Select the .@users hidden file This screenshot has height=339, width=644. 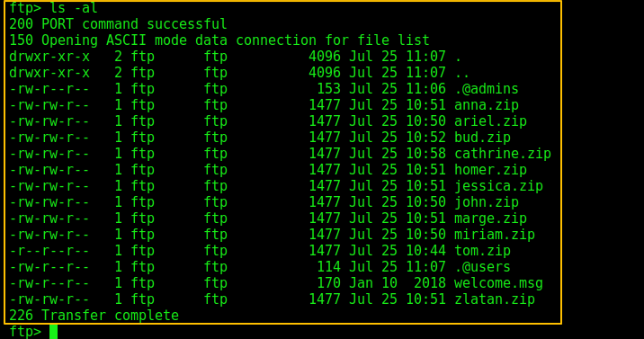click(x=482, y=267)
